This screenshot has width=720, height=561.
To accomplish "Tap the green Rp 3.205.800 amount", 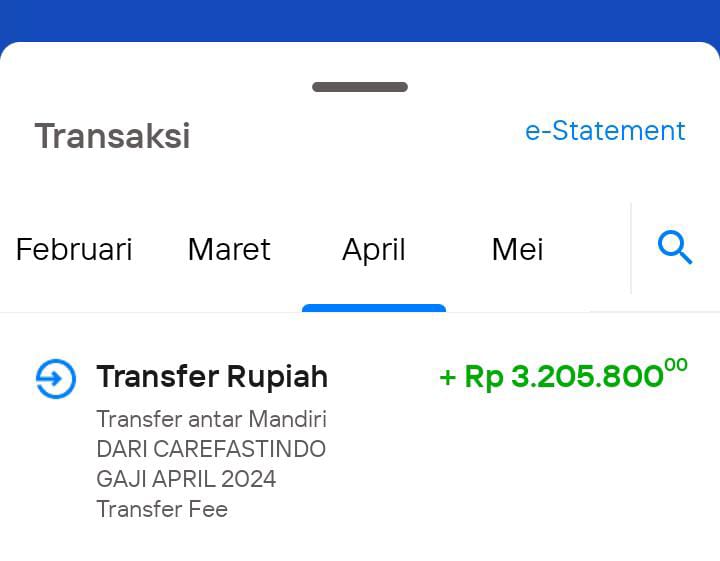I will point(563,376).
